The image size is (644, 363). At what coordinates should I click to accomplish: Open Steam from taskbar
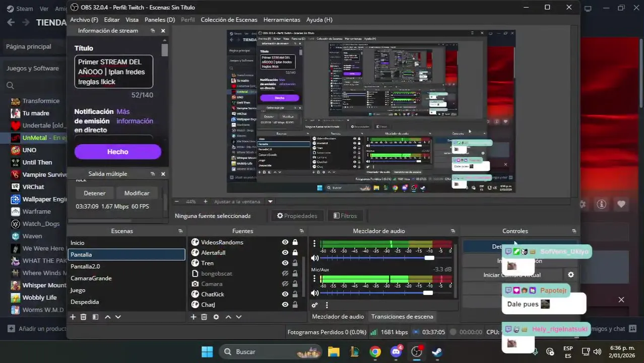[x=437, y=352]
